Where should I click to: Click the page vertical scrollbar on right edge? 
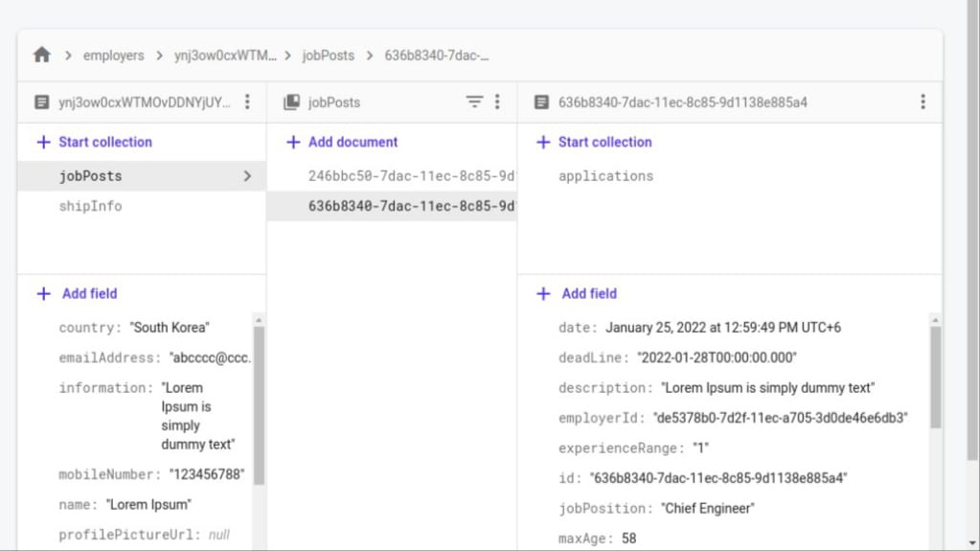(x=973, y=230)
